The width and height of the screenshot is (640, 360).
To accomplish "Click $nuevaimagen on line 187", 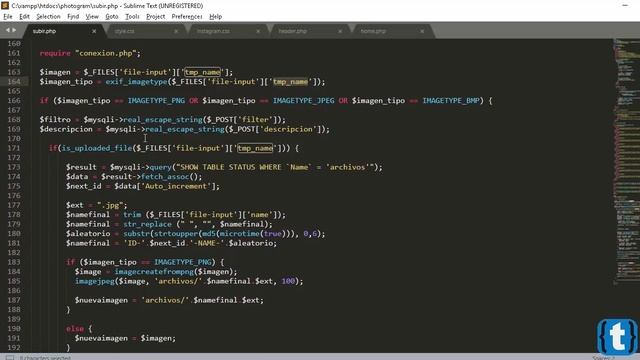I will (101, 300).
